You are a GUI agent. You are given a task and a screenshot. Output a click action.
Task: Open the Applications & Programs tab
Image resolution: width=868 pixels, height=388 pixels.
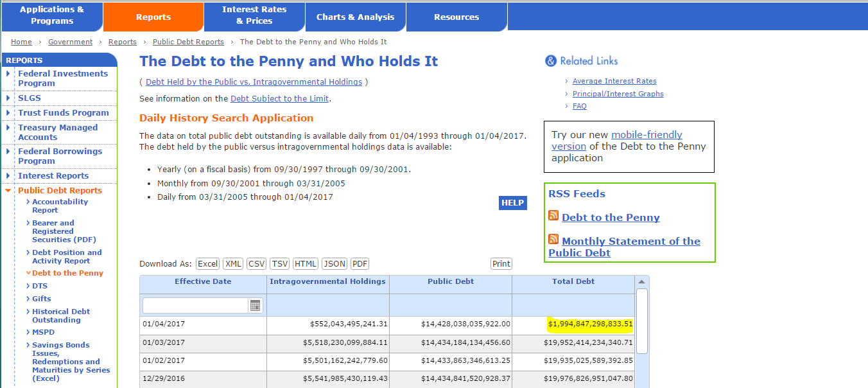(x=51, y=16)
